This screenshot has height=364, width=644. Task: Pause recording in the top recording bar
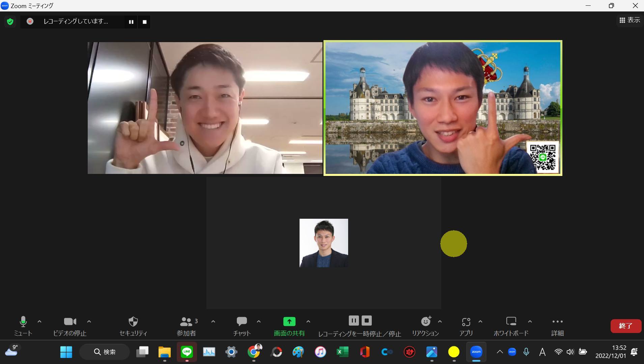(131, 22)
